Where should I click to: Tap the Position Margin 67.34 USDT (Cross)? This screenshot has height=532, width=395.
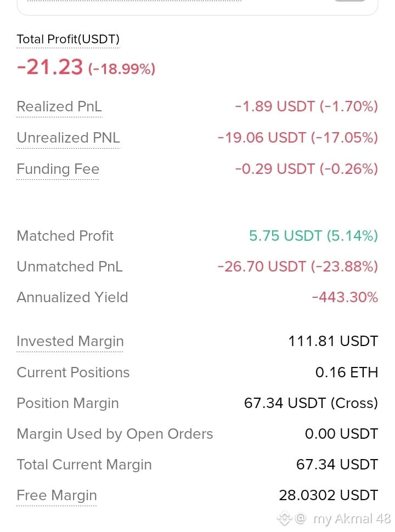pos(311,403)
